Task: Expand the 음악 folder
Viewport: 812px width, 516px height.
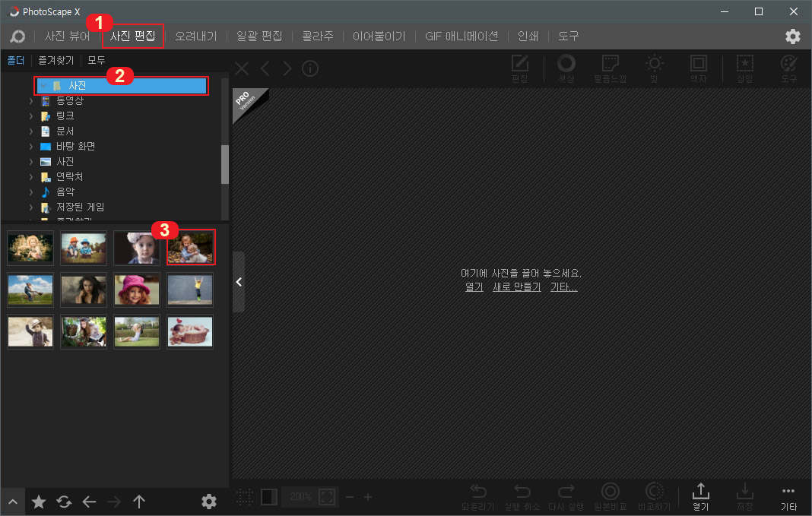Action: pyautogui.click(x=31, y=192)
